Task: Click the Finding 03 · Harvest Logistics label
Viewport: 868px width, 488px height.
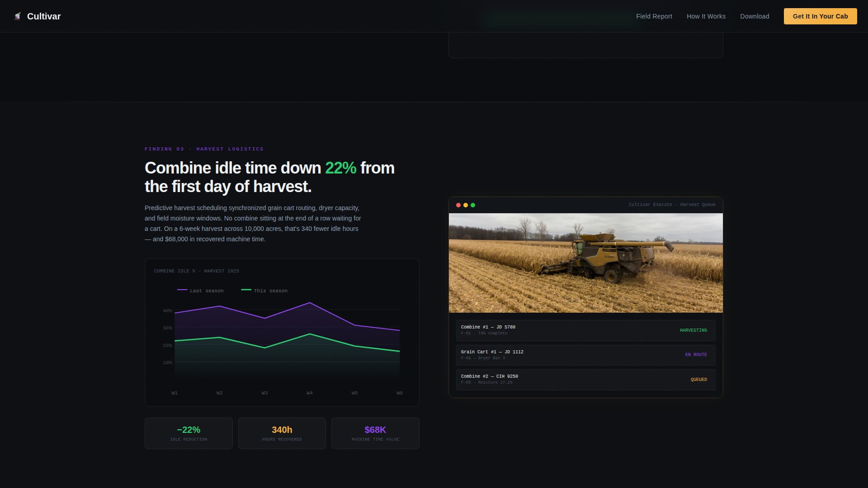Action: (x=204, y=149)
